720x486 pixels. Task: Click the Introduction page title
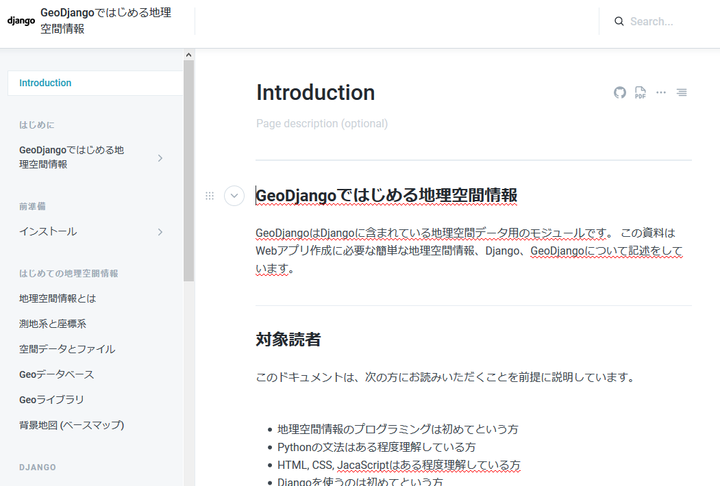(x=315, y=92)
